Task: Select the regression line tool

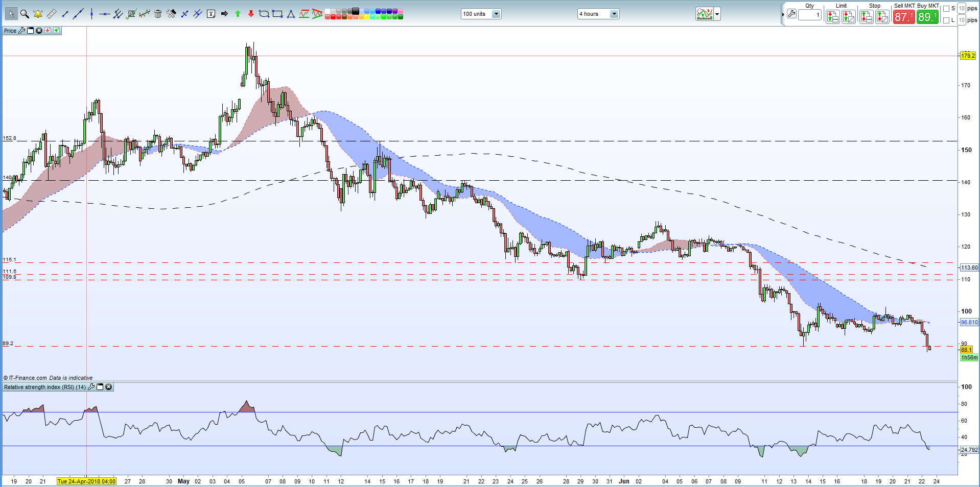Action: 145,14
